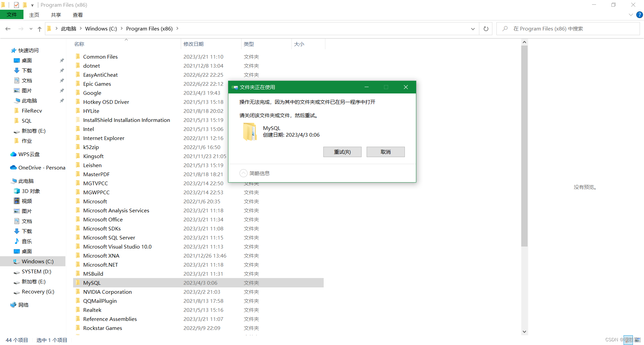Open OneDrive - Personal in sidebar
644x345 pixels.
coord(42,167)
